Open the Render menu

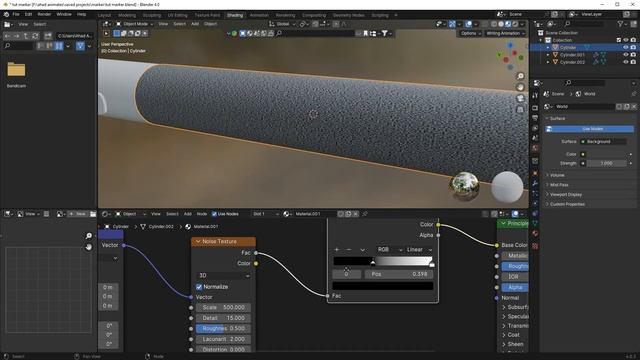pyautogui.click(x=44, y=14)
